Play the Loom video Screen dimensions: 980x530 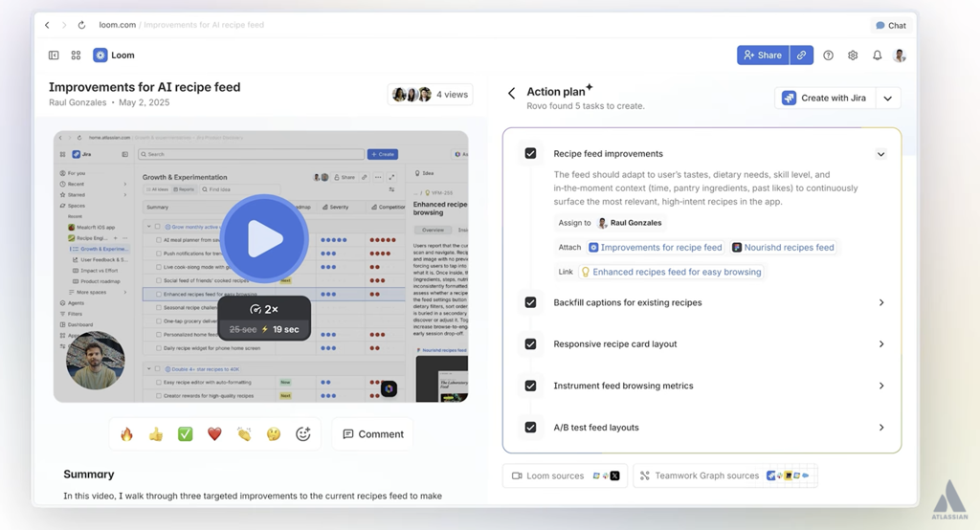(264, 238)
